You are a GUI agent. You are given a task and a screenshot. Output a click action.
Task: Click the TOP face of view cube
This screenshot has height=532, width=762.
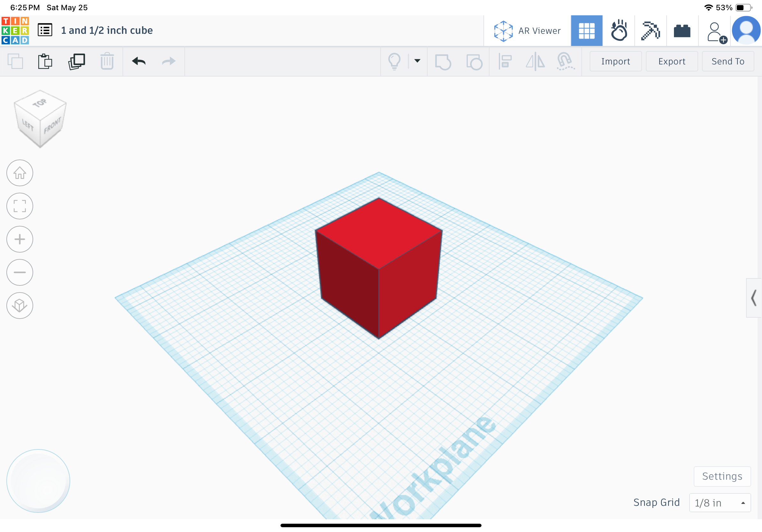pos(40,104)
